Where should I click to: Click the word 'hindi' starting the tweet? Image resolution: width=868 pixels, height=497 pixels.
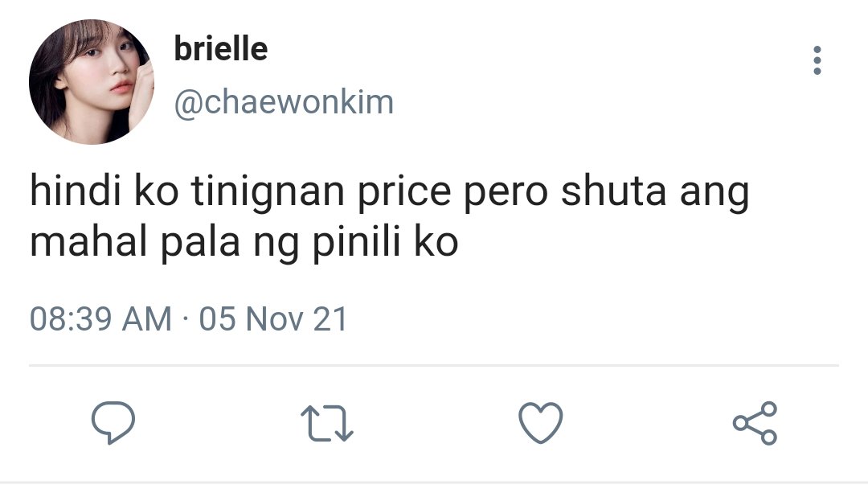click(x=76, y=191)
